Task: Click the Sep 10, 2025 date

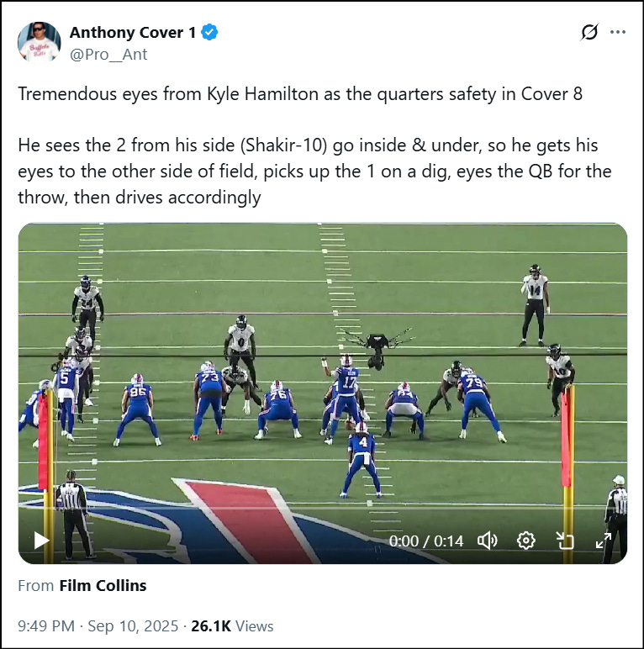Action: pos(133,625)
